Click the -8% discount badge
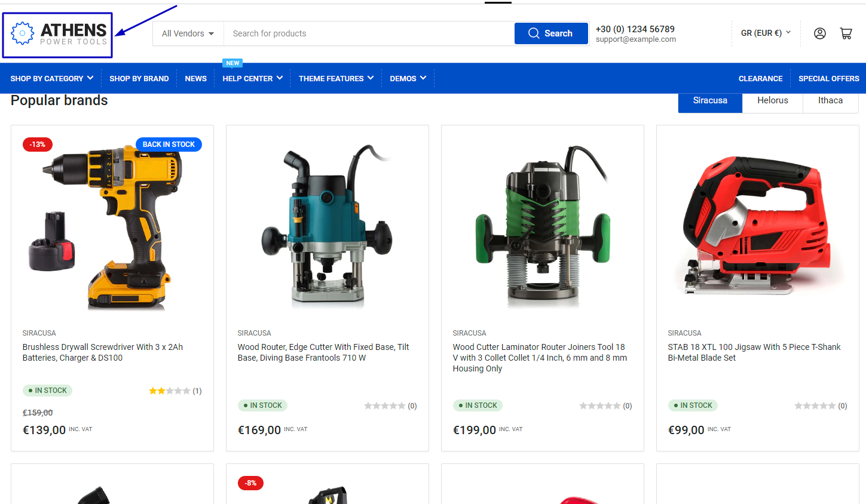The width and height of the screenshot is (866, 504). click(251, 483)
